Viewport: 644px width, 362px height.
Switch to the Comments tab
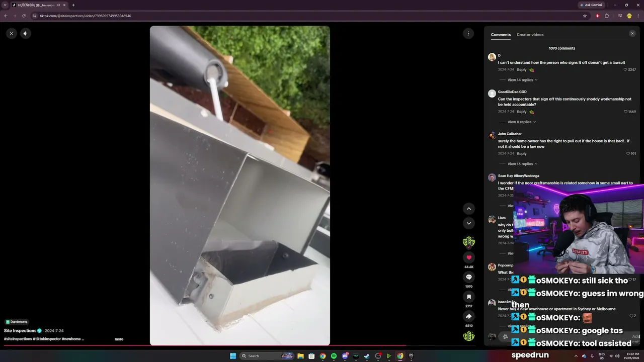tap(501, 35)
